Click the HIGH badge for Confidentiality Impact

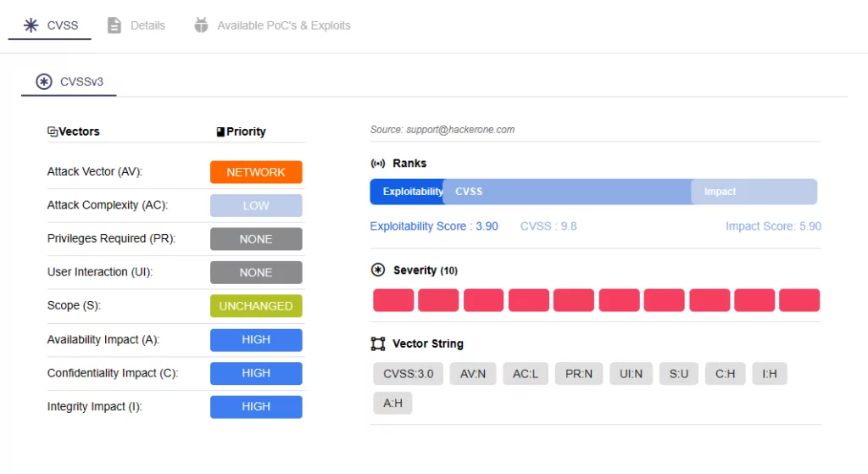tap(256, 373)
